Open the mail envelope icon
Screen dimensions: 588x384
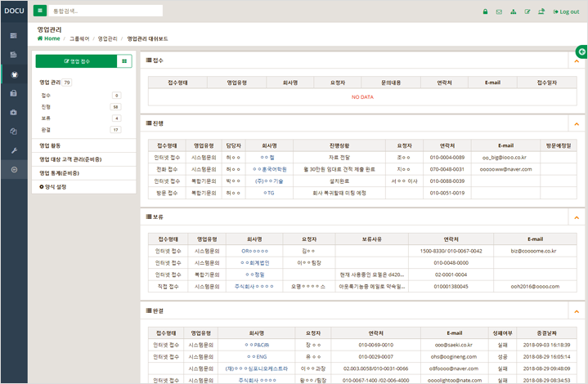pos(499,11)
